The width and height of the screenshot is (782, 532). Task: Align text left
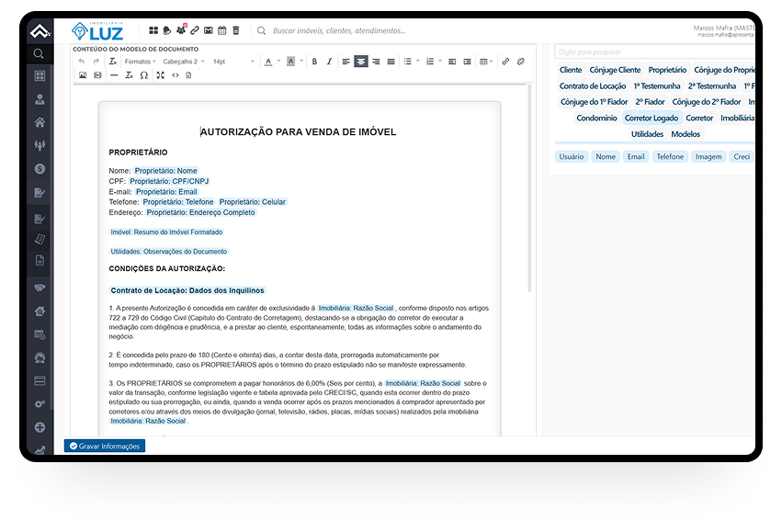tap(346, 62)
